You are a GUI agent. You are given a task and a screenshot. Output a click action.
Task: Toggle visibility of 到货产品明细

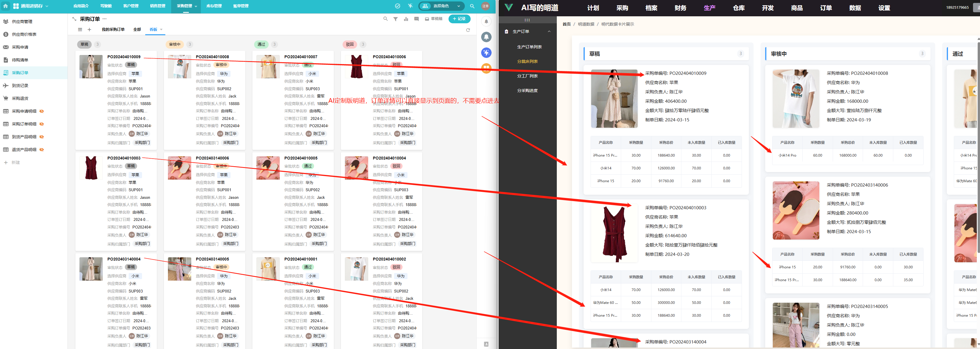tap(42, 137)
